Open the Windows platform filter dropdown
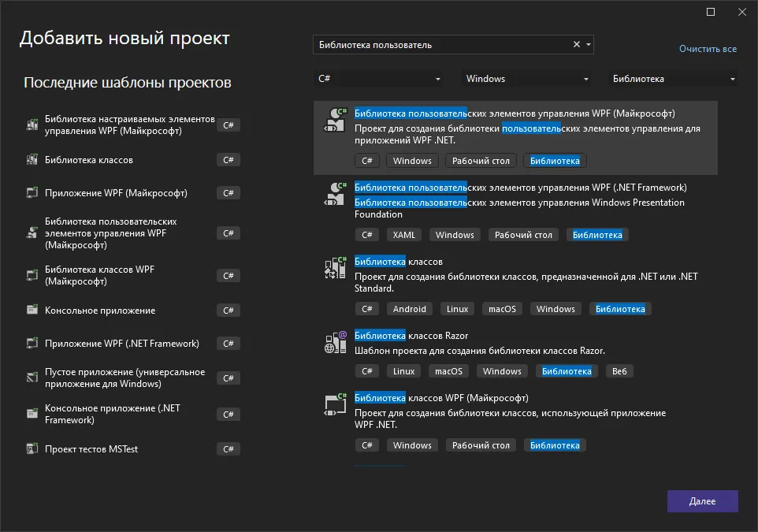Image resolution: width=758 pixels, height=532 pixels. [526, 79]
